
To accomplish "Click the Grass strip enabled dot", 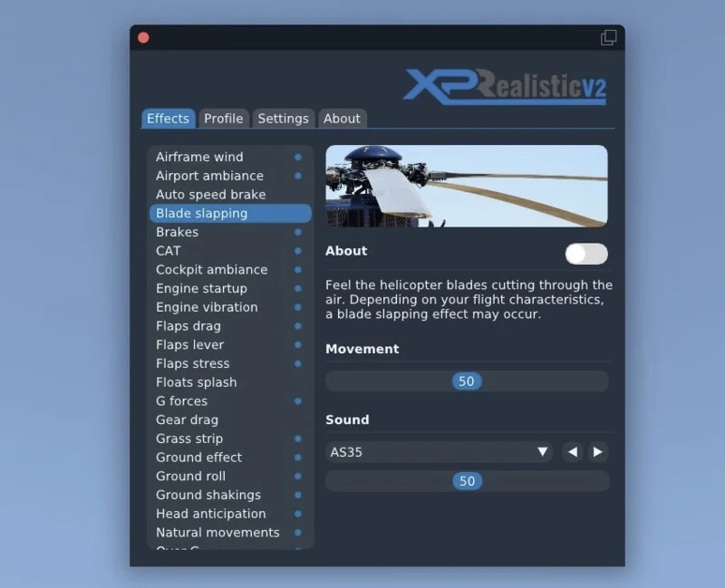I will pyautogui.click(x=298, y=439).
